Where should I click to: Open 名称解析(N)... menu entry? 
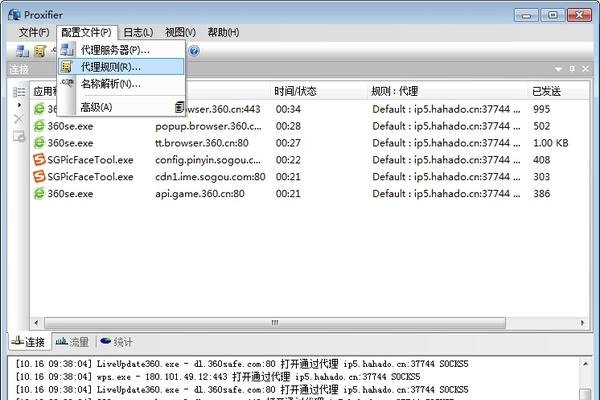coord(110,85)
